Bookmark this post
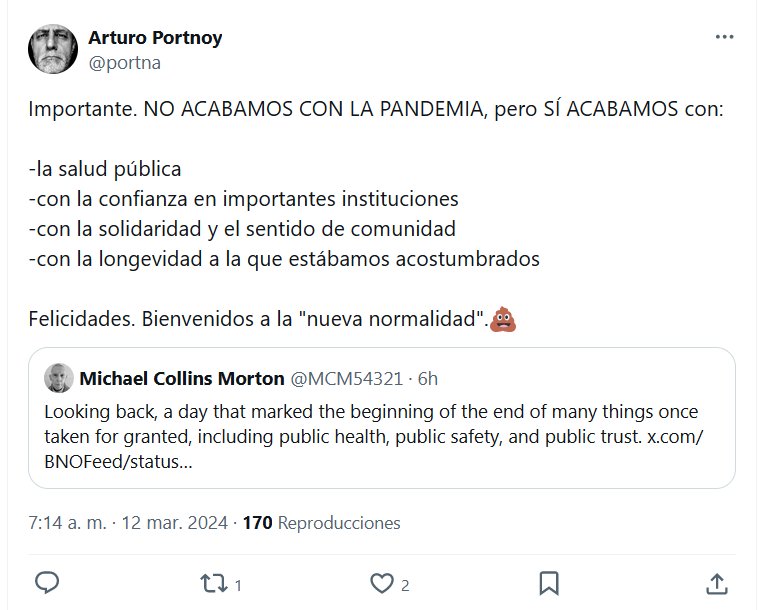 [x=548, y=583]
